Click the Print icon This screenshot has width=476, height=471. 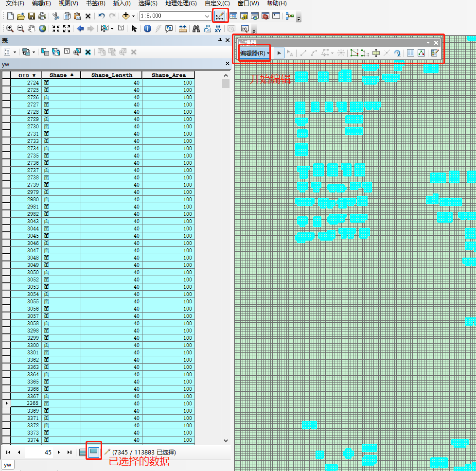[42, 16]
